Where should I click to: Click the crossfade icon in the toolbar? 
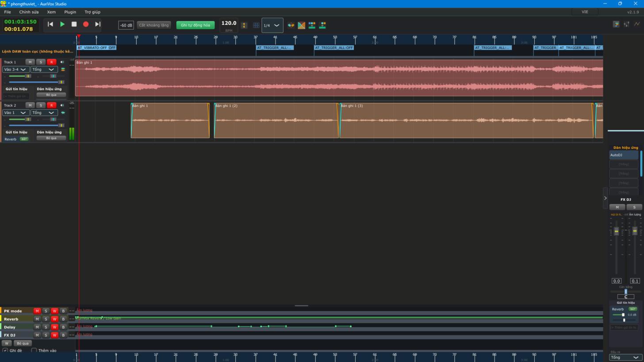[x=301, y=25]
